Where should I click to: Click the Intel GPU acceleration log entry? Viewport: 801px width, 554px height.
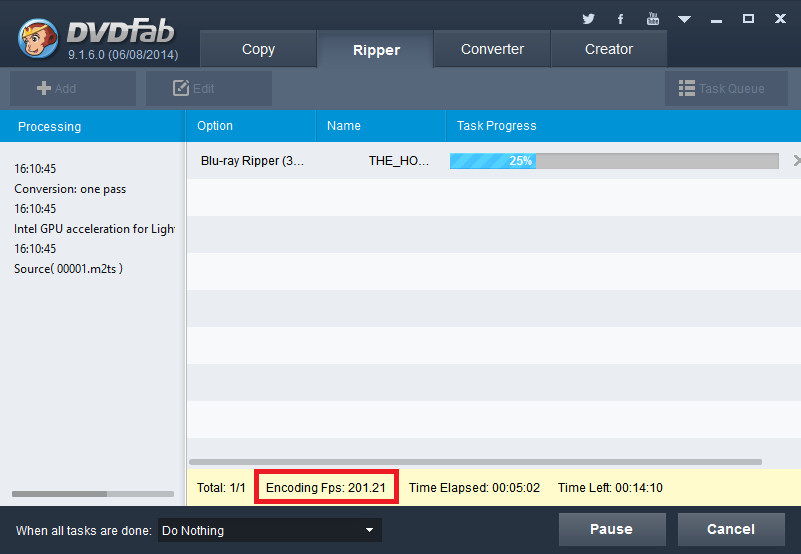pos(95,229)
